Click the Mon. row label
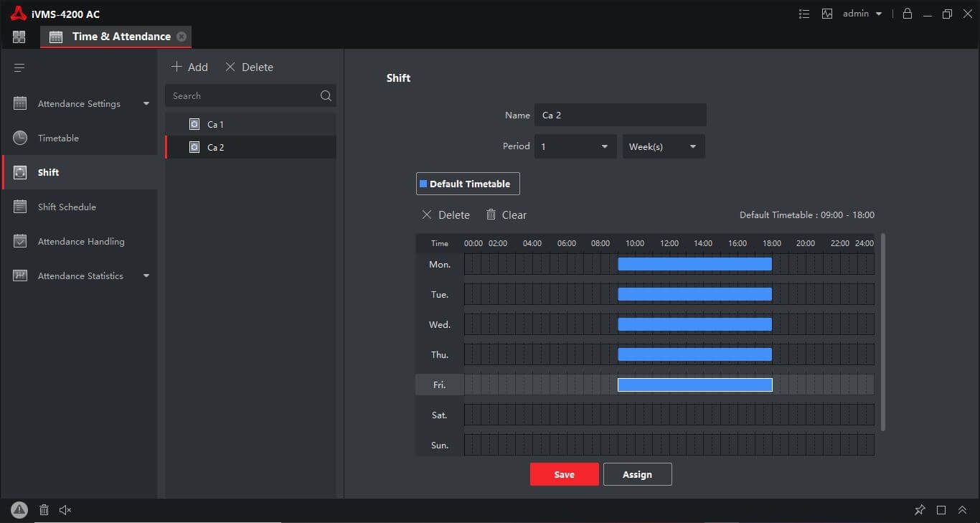980x523 pixels. [440, 264]
